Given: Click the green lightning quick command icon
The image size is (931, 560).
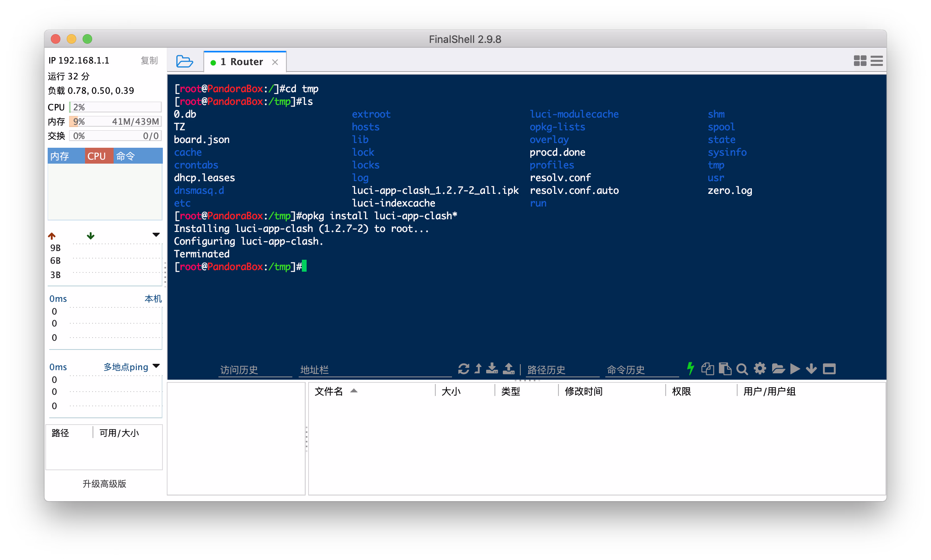Looking at the screenshot, I should point(691,369).
